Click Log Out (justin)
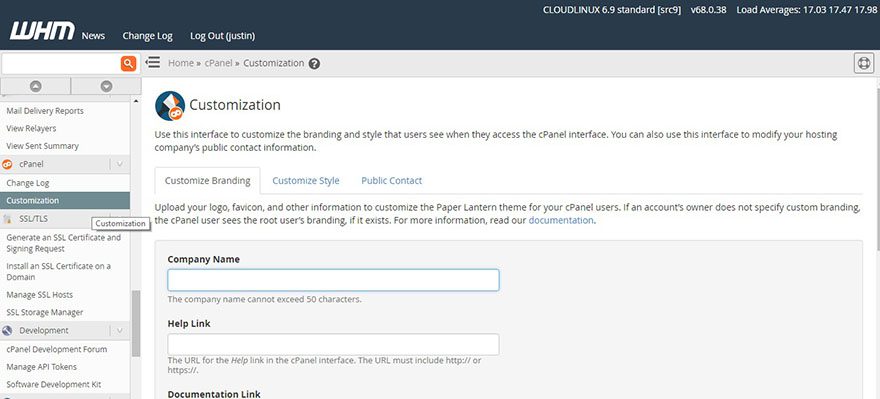The image size is (880, 399). pyautogui.click(x=222, y=35)
